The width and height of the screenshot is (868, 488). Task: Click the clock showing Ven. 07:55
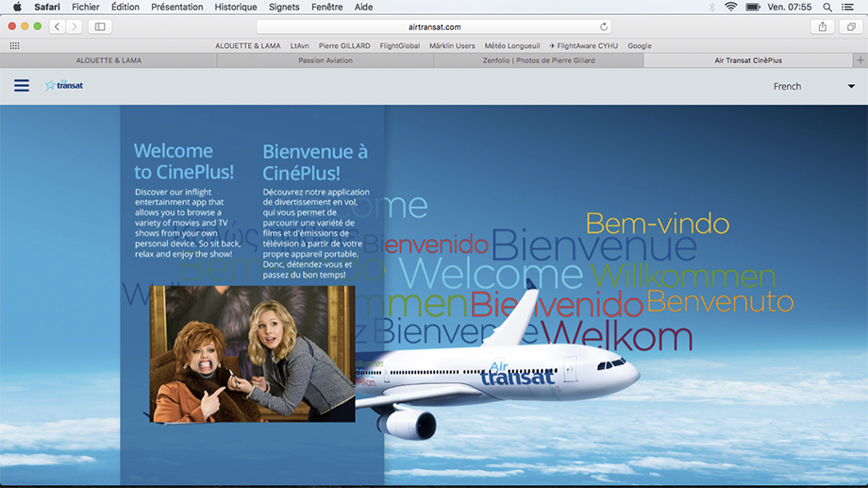[x=790, y=8]
